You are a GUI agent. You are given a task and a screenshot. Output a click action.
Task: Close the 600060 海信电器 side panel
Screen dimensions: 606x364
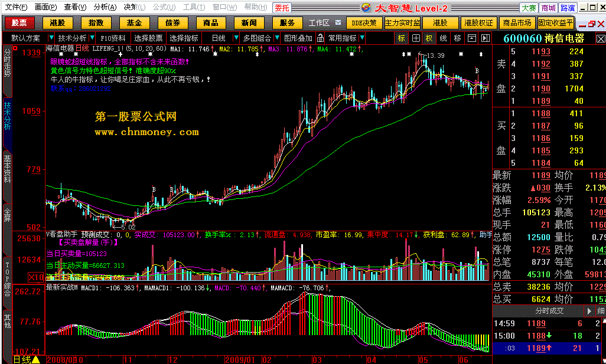(601, 38)
